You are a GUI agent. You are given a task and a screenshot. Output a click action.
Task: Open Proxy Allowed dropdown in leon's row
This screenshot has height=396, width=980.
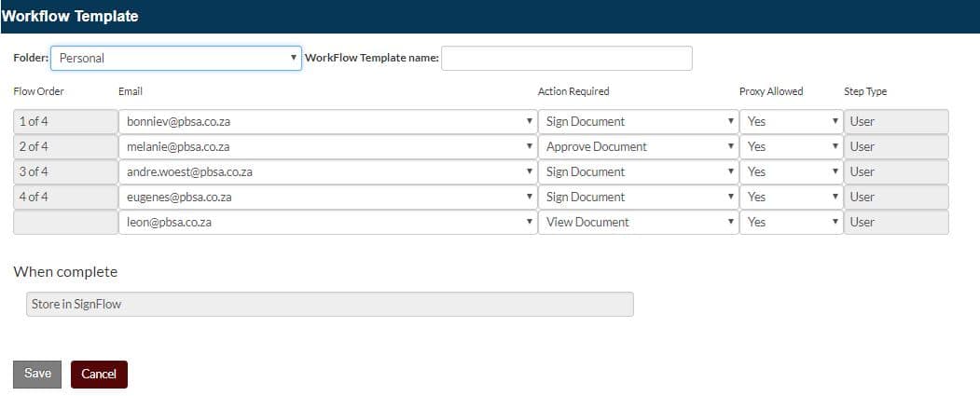(x=792, y=222)
